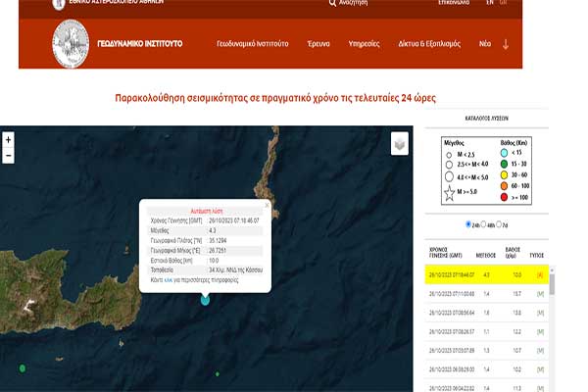Click the catalogue table scrollbar
588x392 pixels.
pos(580,314)
